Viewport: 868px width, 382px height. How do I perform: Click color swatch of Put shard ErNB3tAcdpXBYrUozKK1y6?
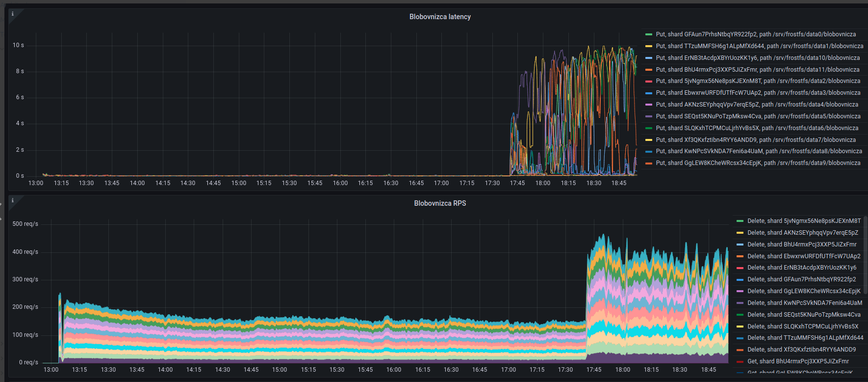pos(649,58)
